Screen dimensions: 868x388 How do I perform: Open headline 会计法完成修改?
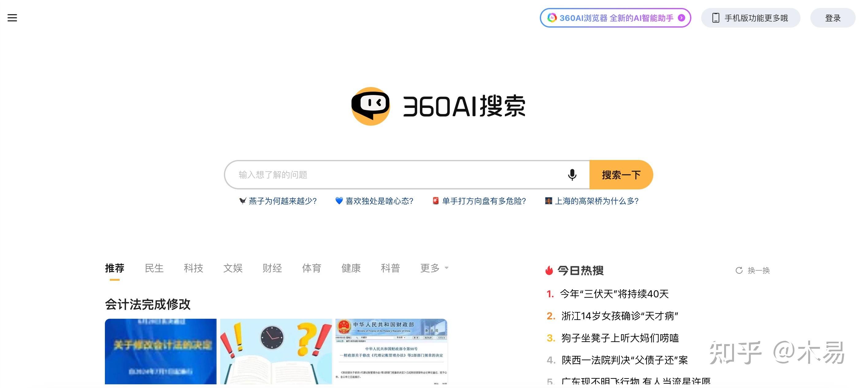(148, 304)
